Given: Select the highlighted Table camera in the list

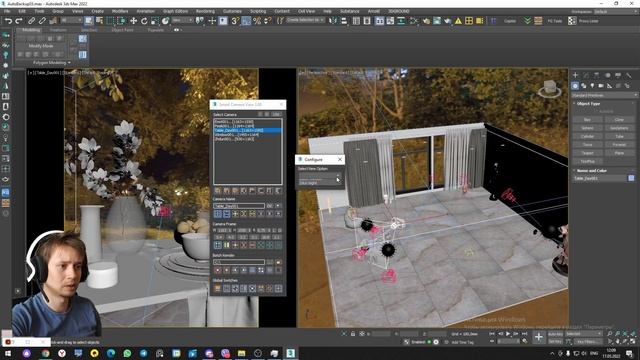Looking at the screenshot, I should point(247,130).
